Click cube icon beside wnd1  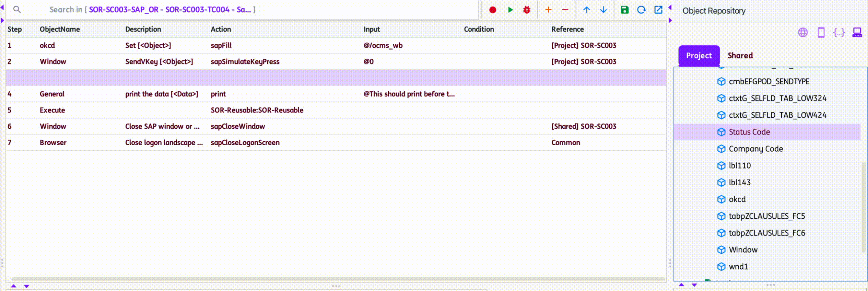721,267
